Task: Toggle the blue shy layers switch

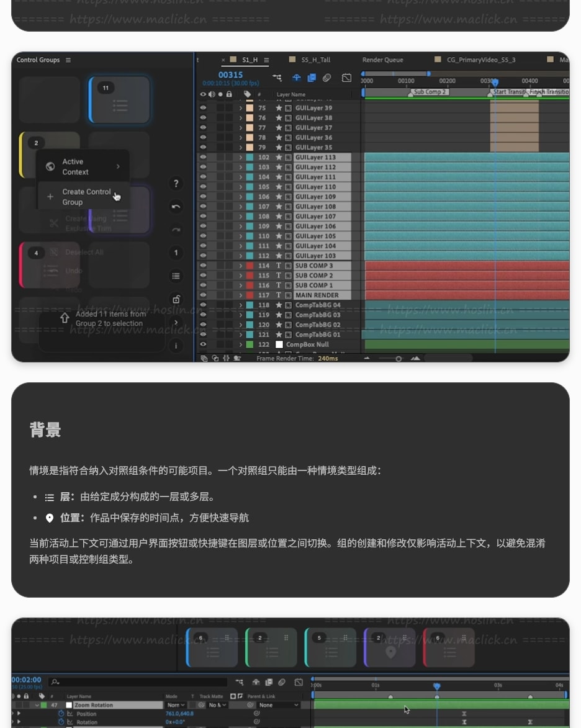Action: coord(296,78)
